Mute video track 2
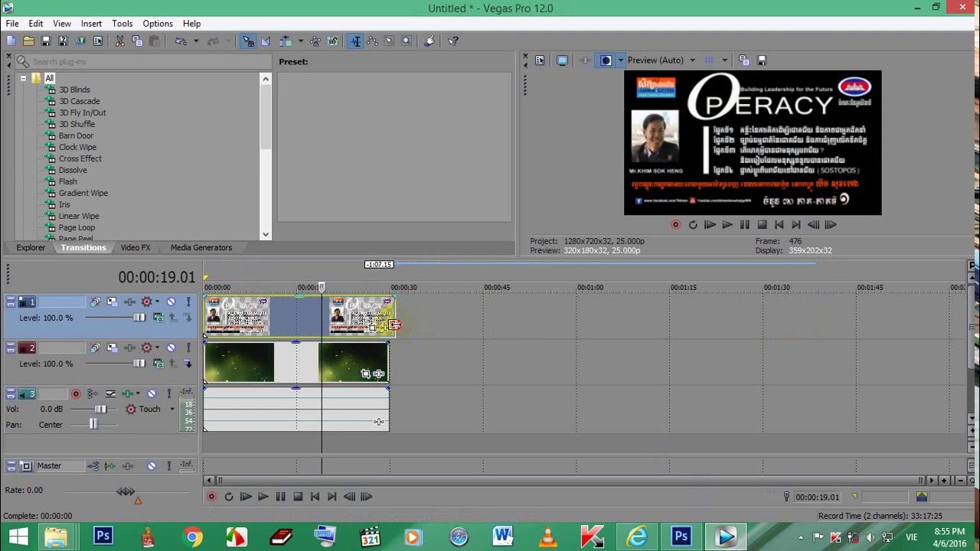980x551 pixels. pos(171,347)
